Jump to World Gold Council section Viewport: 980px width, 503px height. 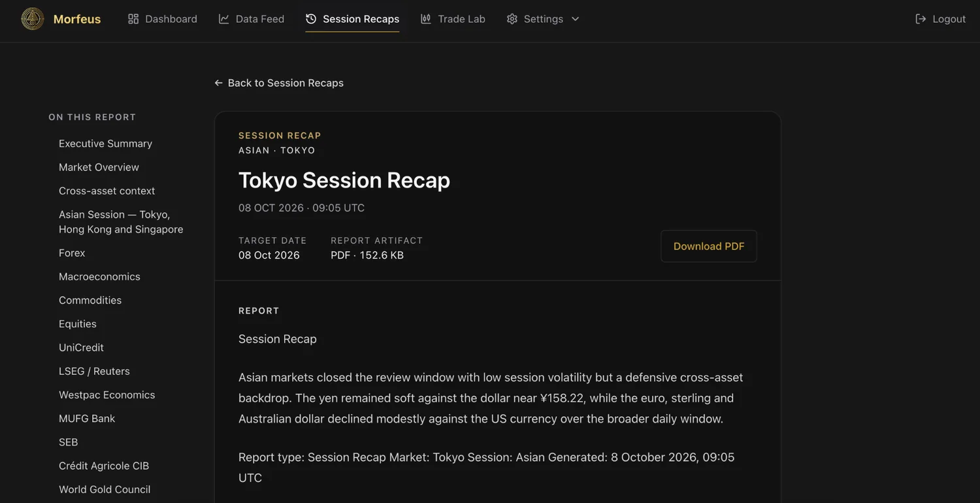pos(105,489)
